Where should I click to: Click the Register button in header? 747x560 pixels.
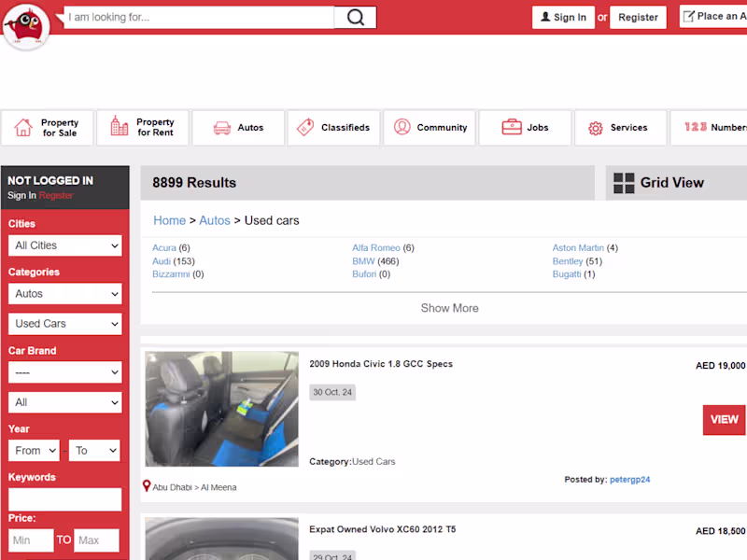[639, 17]
